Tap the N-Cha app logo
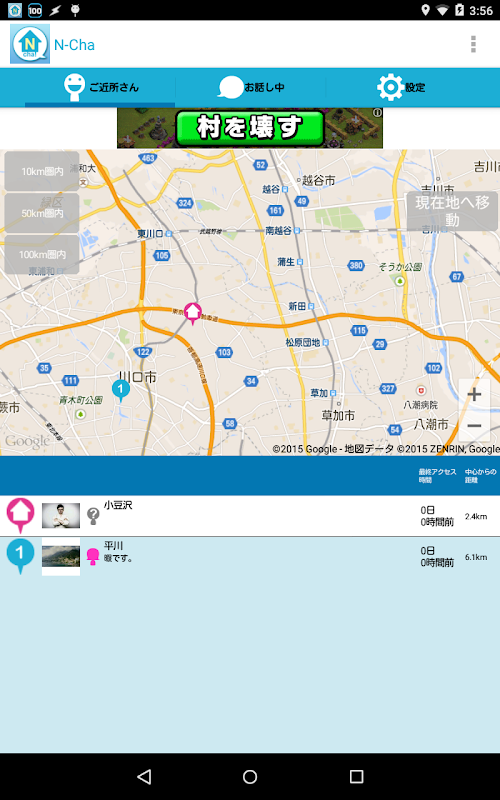500x800 pixels. point(30,44)
